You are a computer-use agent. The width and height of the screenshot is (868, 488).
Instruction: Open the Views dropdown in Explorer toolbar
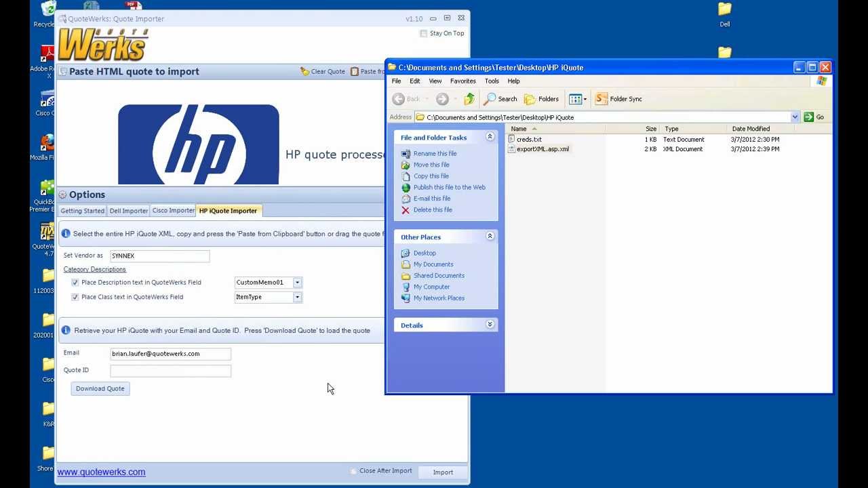pyautogui.click(x=578, y=99)
